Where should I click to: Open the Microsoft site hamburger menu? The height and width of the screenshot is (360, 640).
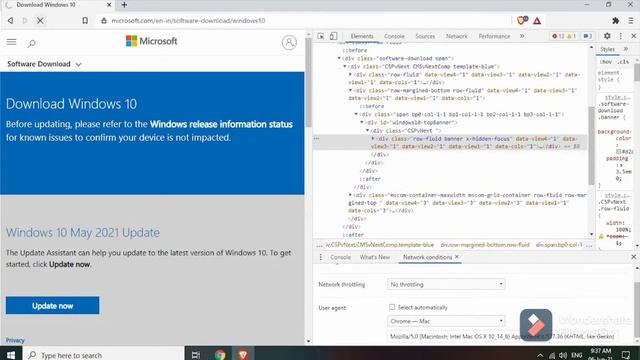click(x=11, y=42)
